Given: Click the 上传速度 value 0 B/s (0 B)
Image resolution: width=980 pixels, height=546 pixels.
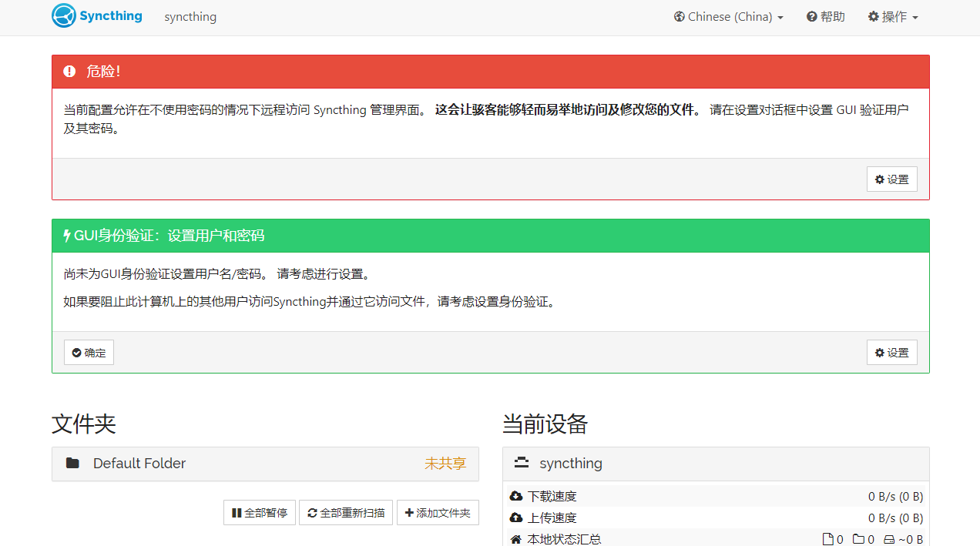Looking at the screenshot, I should (895, 518).
